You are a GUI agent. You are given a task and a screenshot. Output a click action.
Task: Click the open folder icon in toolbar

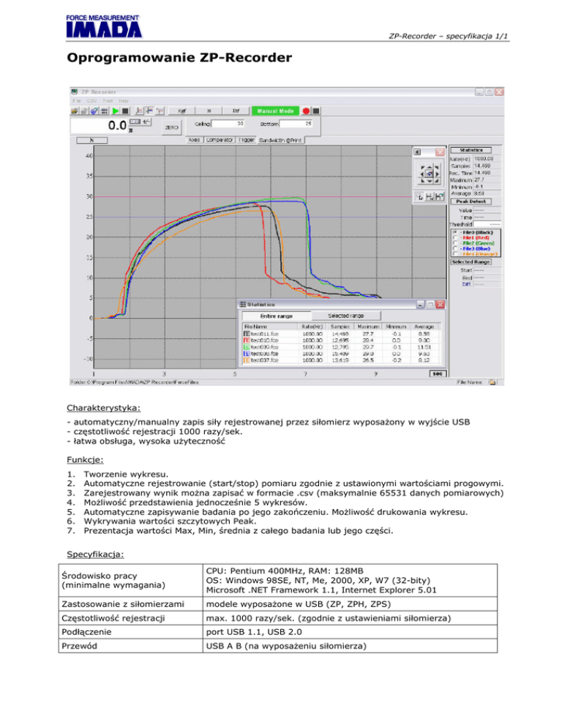tap(75, 111)
